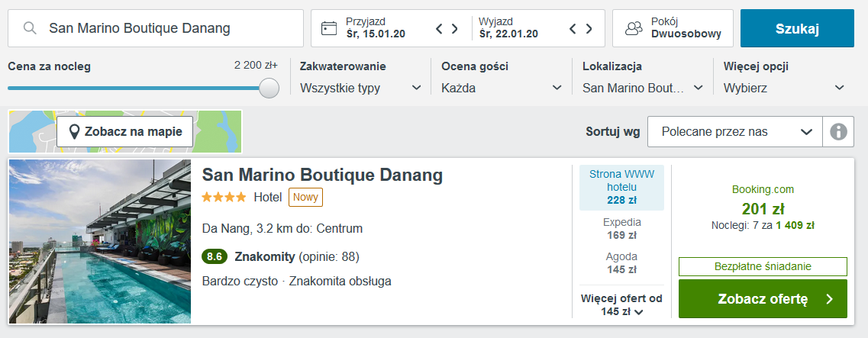Image resolution: width=868 pixels, height=338 pixels.
Task: Open the San Marino Boutique Danang title
Action: (x=322, y=175)
